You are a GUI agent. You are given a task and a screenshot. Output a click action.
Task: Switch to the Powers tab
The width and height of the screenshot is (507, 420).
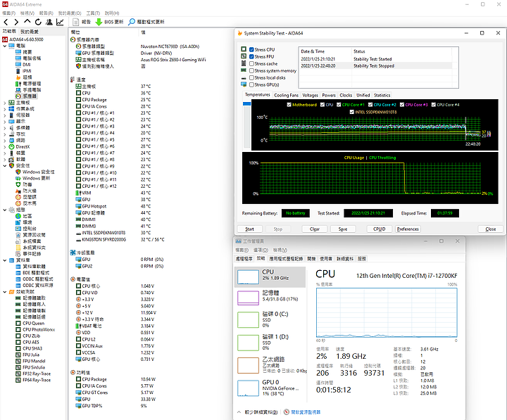click(x=329, y=95)
